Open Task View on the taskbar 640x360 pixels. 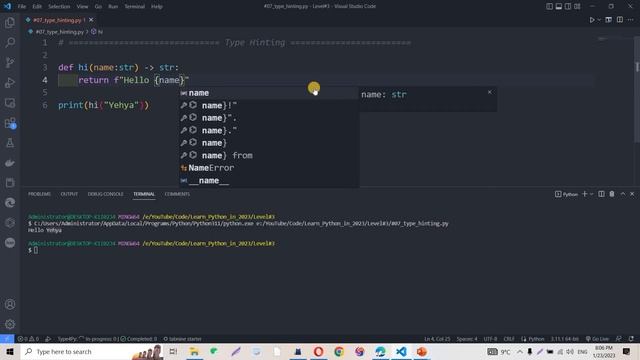click(173, 351)
